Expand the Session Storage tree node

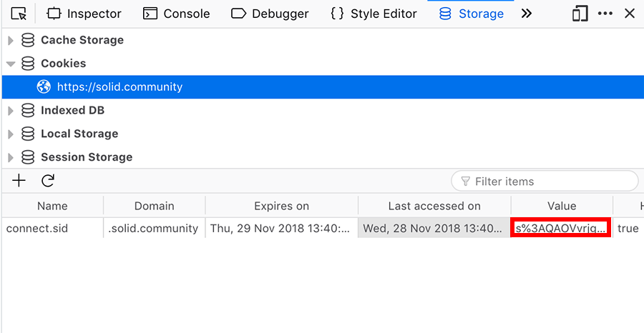[x=11, y=157]
